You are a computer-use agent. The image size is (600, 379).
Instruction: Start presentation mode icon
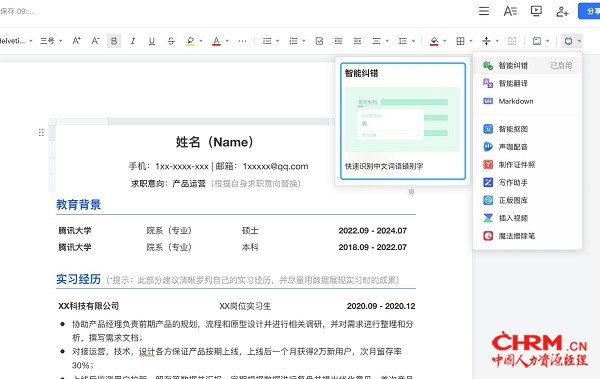tap(536, 11)
